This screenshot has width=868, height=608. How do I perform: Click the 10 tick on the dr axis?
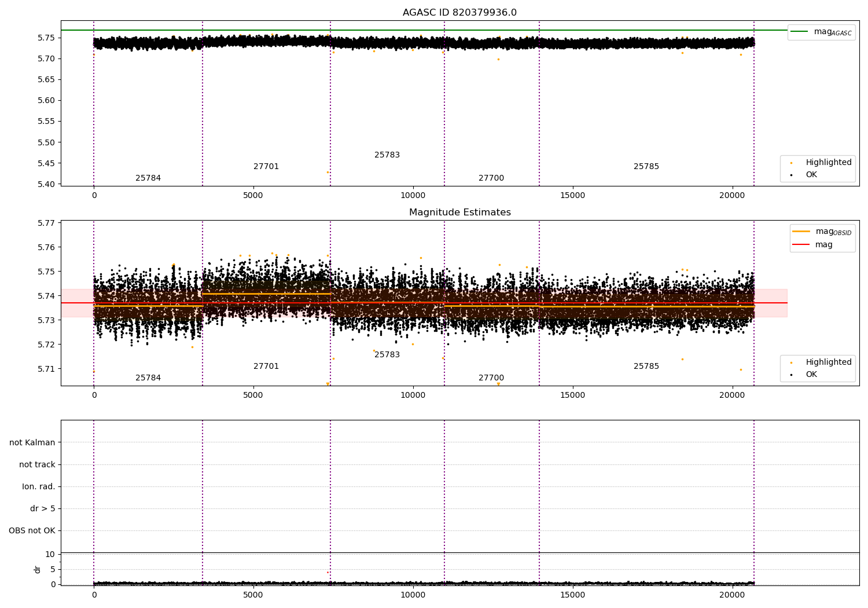50,555
